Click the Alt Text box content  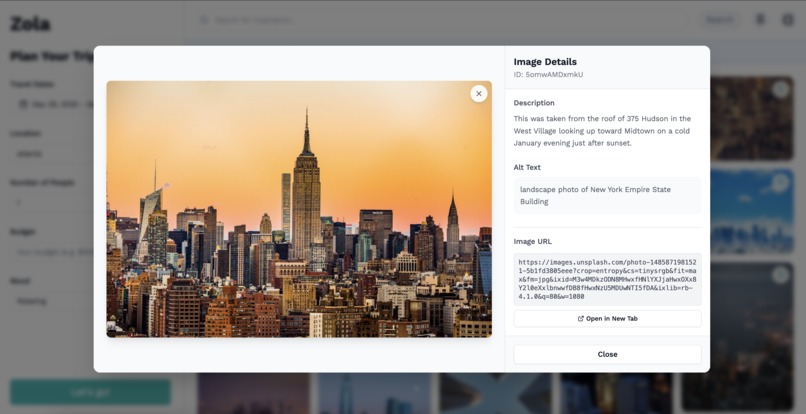tap(607, 195)
